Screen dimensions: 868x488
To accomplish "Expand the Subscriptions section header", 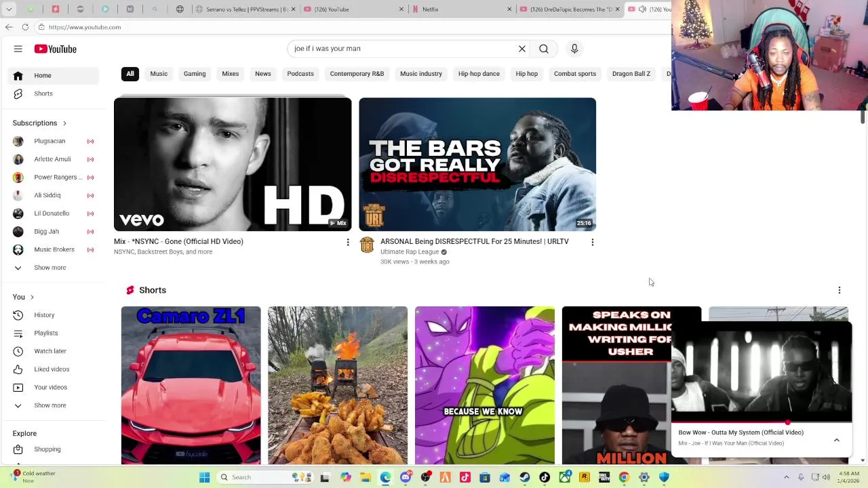I will [40, 123].
